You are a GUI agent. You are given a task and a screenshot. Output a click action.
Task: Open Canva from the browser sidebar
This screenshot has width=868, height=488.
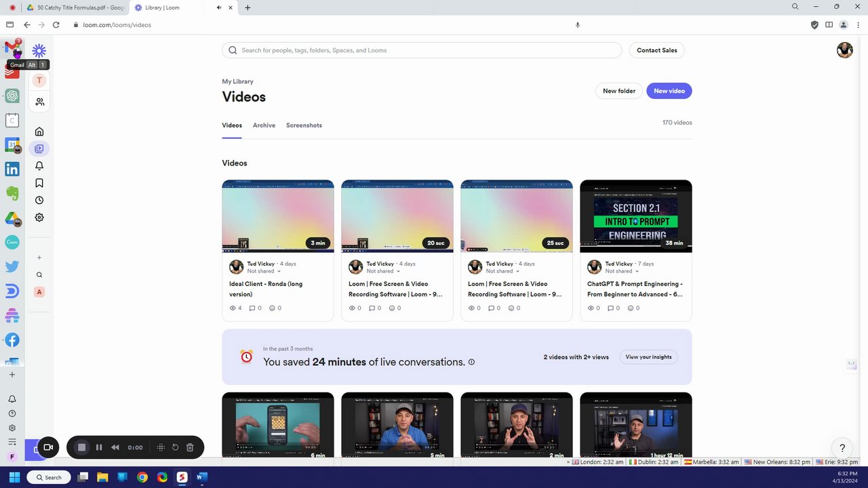[12, 242]
